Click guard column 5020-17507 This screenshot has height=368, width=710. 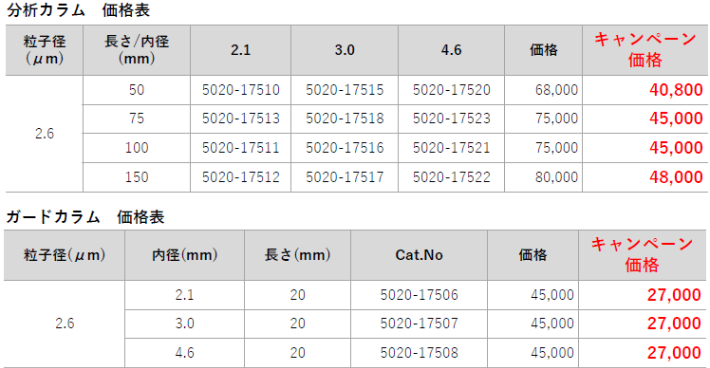[419, 323]
